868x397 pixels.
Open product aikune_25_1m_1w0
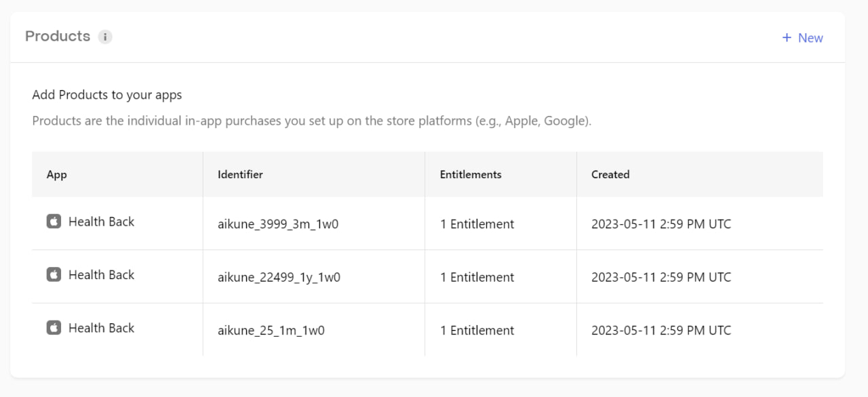tap(271, 331)
